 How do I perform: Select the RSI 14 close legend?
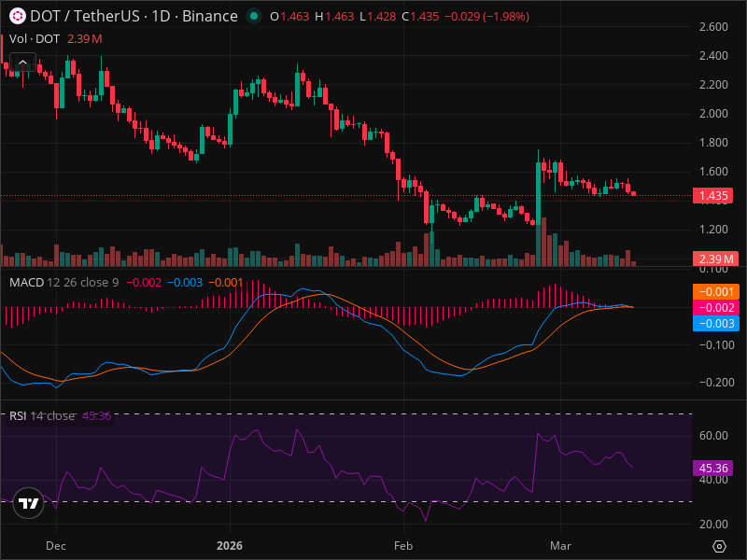click(42, 415)
